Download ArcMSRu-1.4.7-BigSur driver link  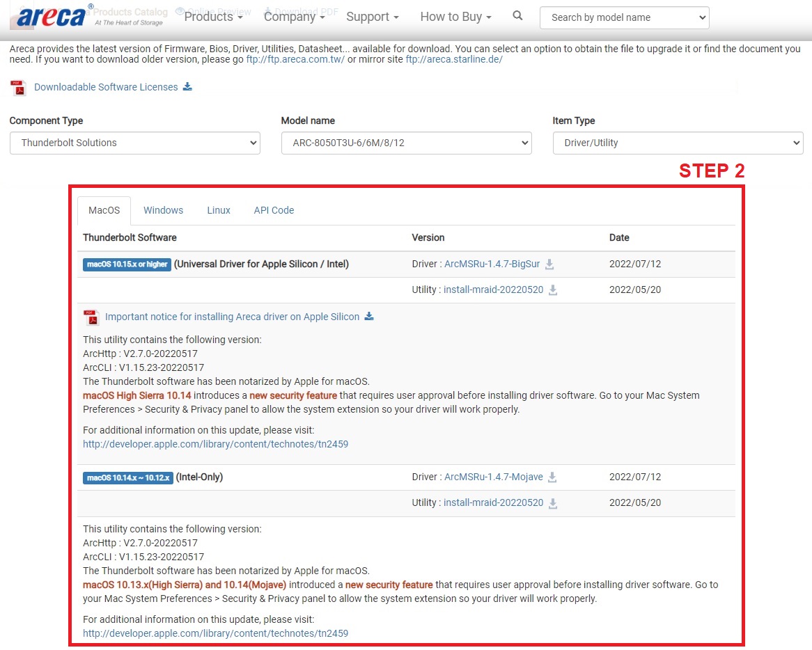pyautogui.click(x=492, y=264)
